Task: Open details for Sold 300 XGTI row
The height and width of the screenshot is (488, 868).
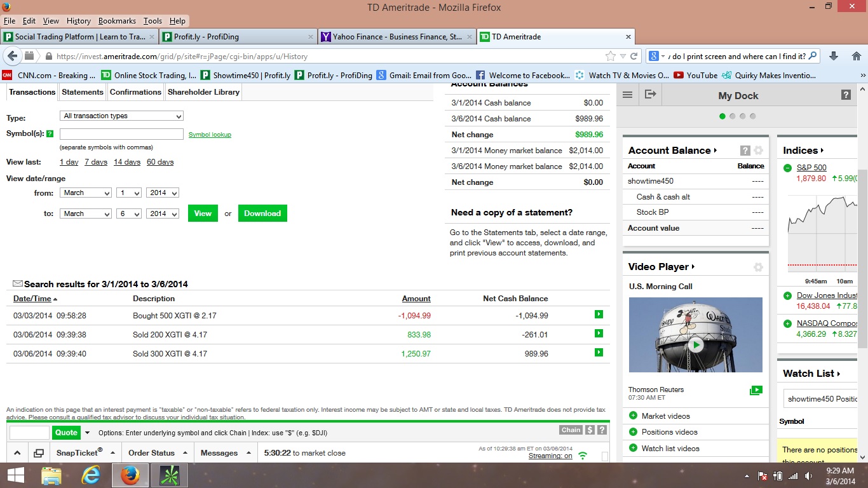Action: (x=598, y=353)
